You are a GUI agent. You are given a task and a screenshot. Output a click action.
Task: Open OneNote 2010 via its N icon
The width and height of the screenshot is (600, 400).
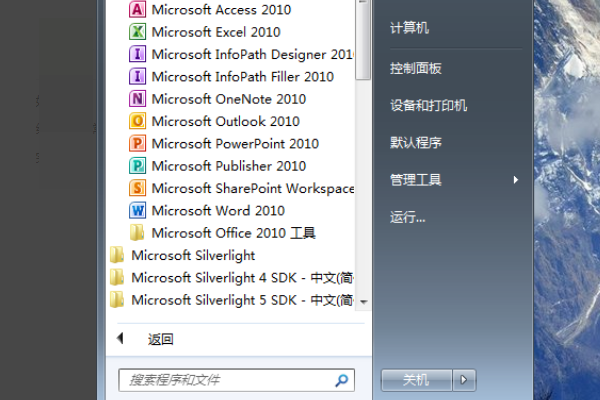pyautogui.click(x=137, y=99)
